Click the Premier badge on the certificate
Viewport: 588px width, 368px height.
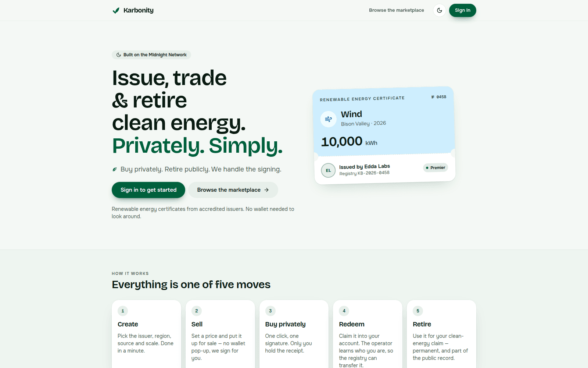(x=435, y=167)
